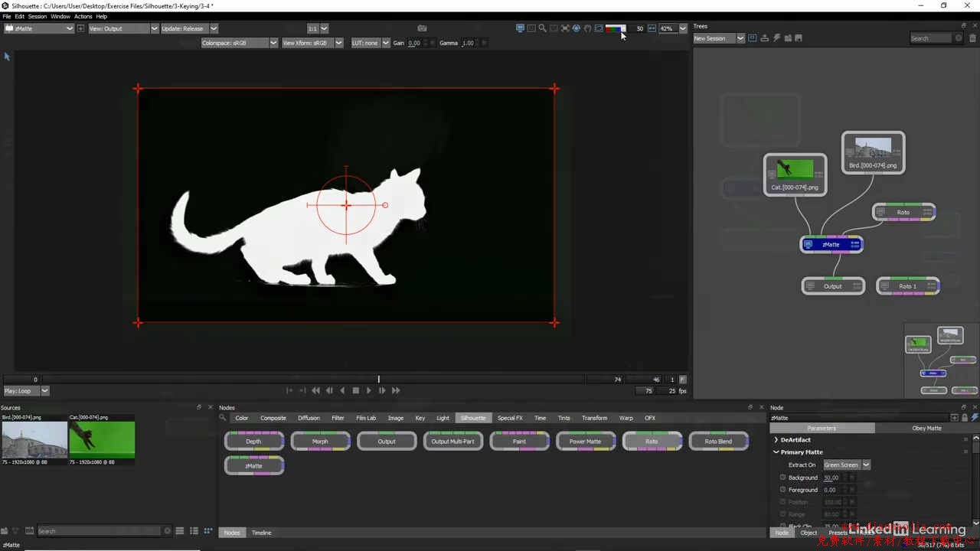Toggle animation for Background parameter
Image resolution: width=980 pixels, height=551 pixels.
782,478
